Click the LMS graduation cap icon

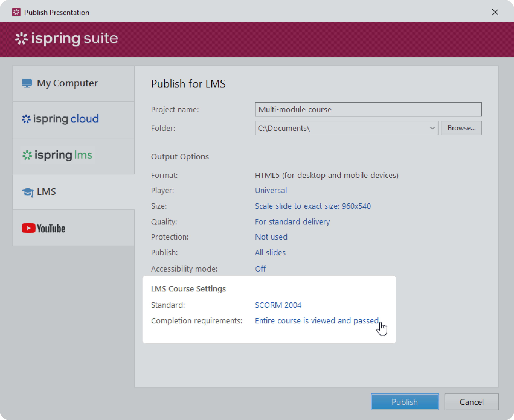28,192
